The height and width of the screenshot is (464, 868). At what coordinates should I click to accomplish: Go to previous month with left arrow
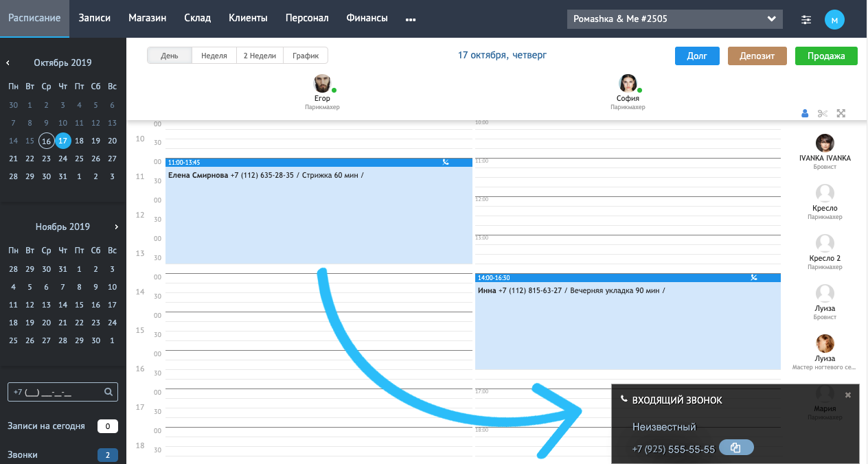[x=8, y=63]
